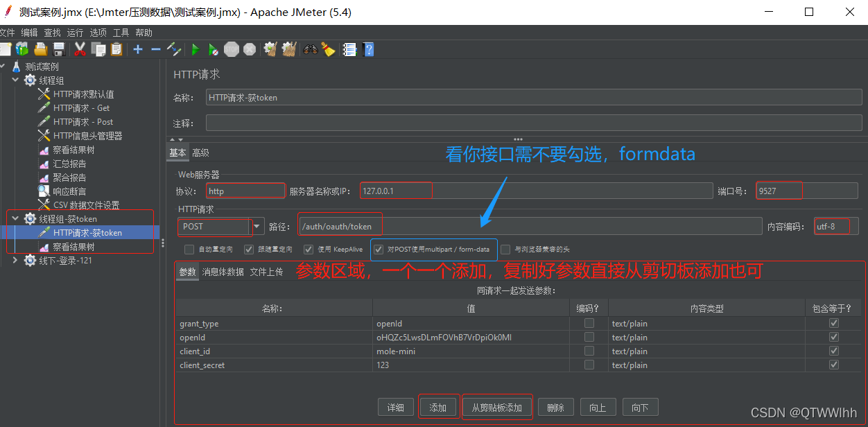Click the Copy icon in toolbar
The height and width of the screenshot is (427, 868).
[x=98, y=49]
